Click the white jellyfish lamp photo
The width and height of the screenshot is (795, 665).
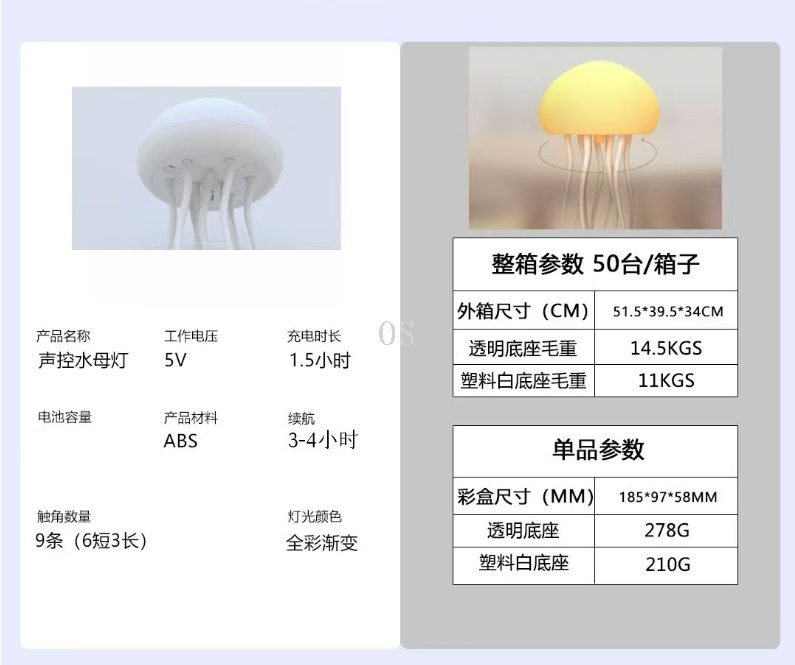coord(206,168)
